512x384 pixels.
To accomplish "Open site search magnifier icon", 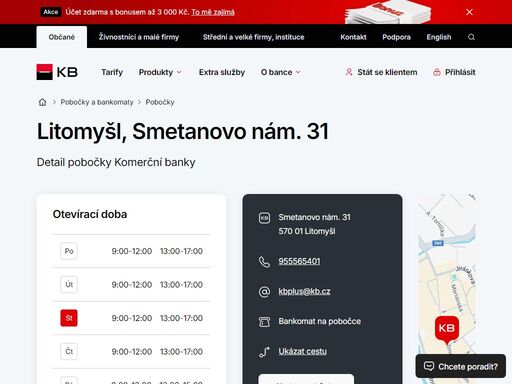I will pyautogui.click(x=471, y=37).
